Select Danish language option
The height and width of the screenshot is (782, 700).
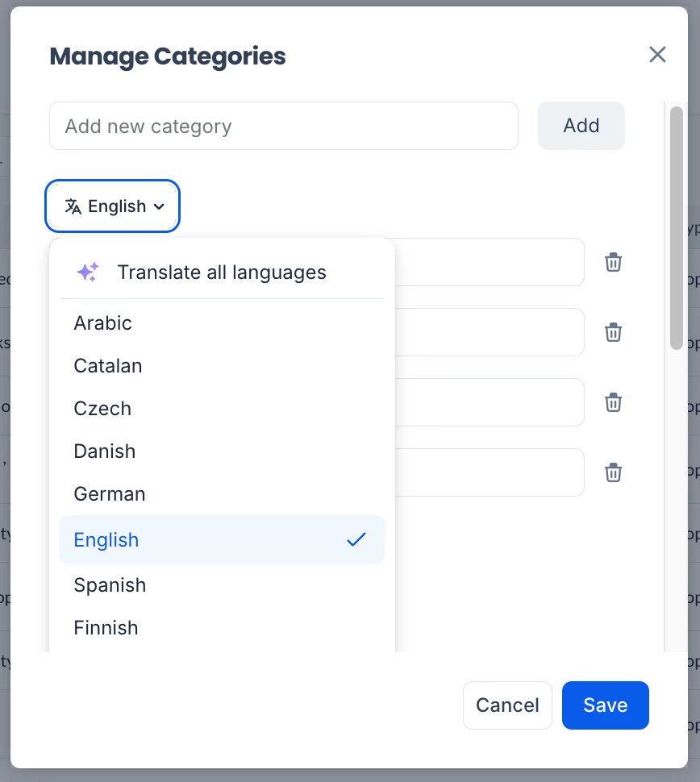pyautogui.click(x=105, y=451)
